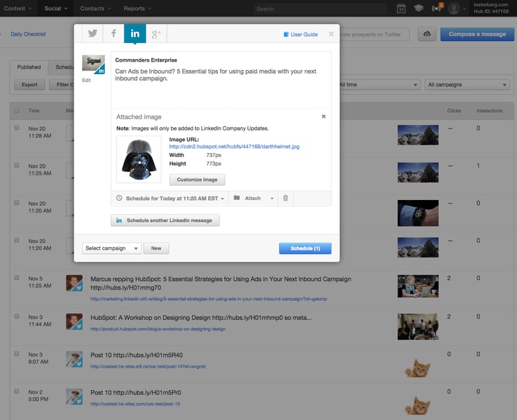Click the clock icon beside schedule time

[119, 198]
